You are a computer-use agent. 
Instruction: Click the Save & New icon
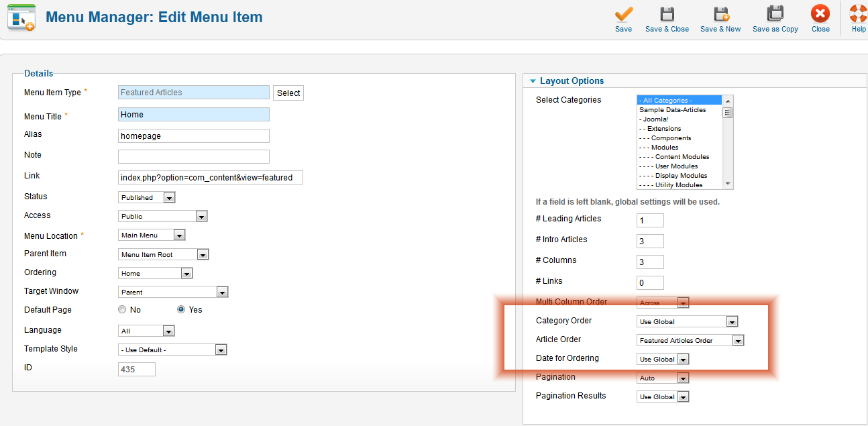point(720,14)
